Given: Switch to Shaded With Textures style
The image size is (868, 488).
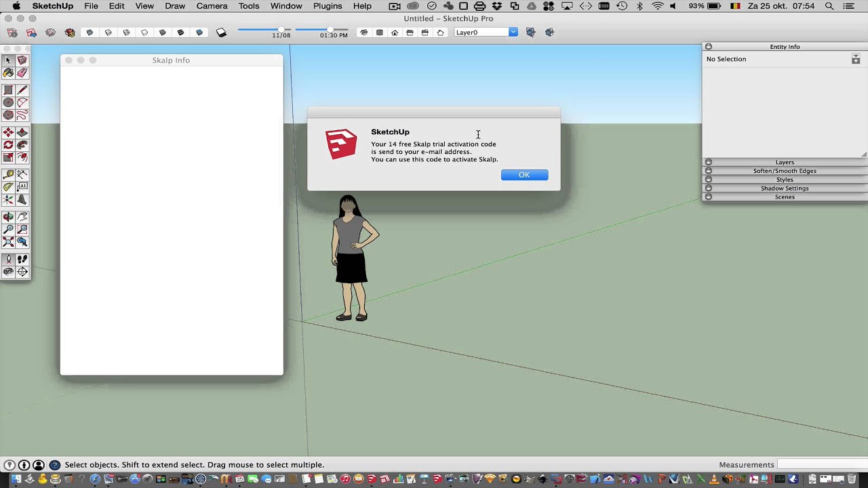Looking at the screenshot, I should pos(180,32).
